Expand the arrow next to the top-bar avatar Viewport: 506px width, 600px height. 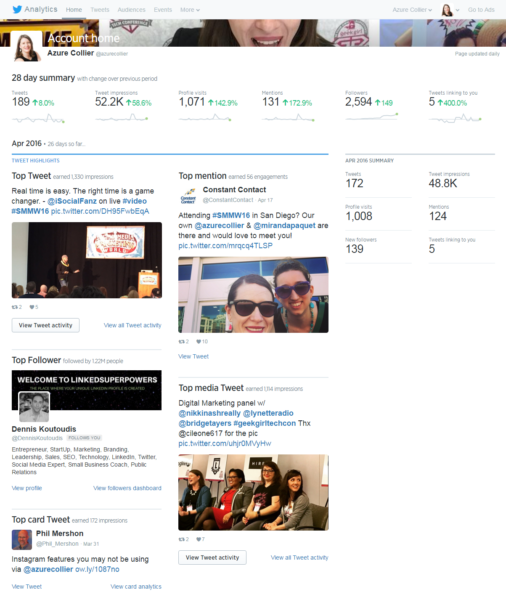point(457,10)
